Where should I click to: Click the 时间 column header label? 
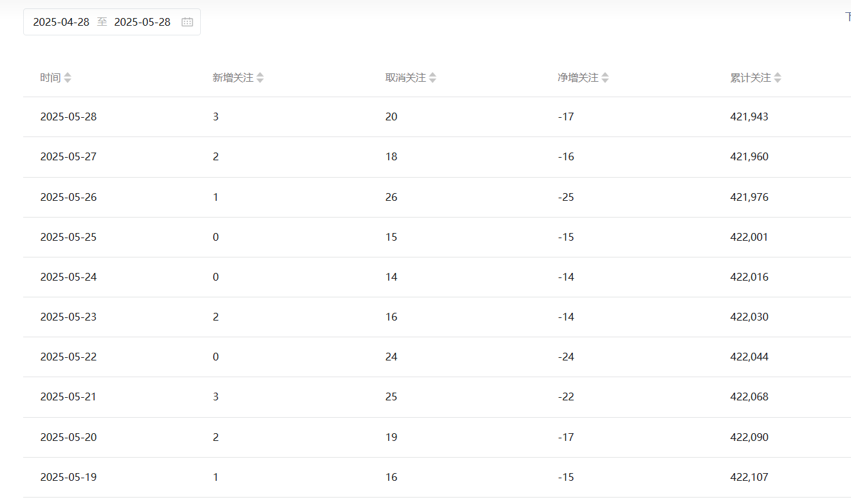coord(50,78)
